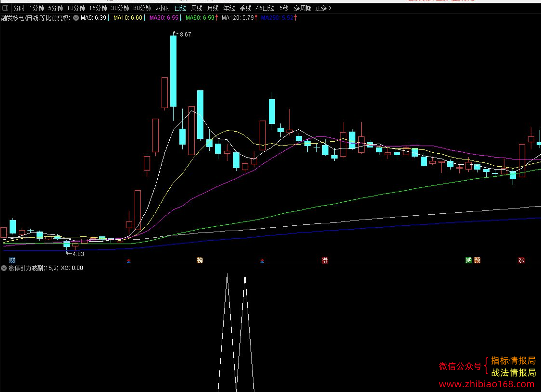
Task: Switch to the 分时 intraday chart
Action: pyautogui.click(x=19, y=8)
